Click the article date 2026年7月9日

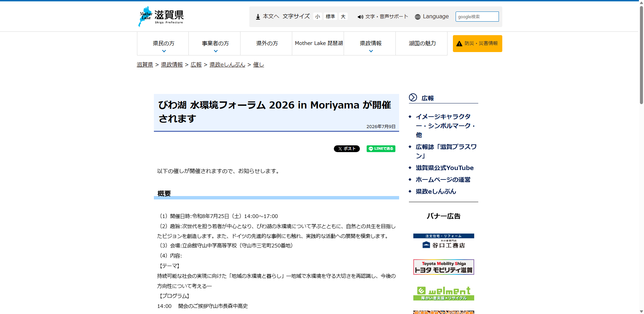pyautogui.click(x=381, y=126)
